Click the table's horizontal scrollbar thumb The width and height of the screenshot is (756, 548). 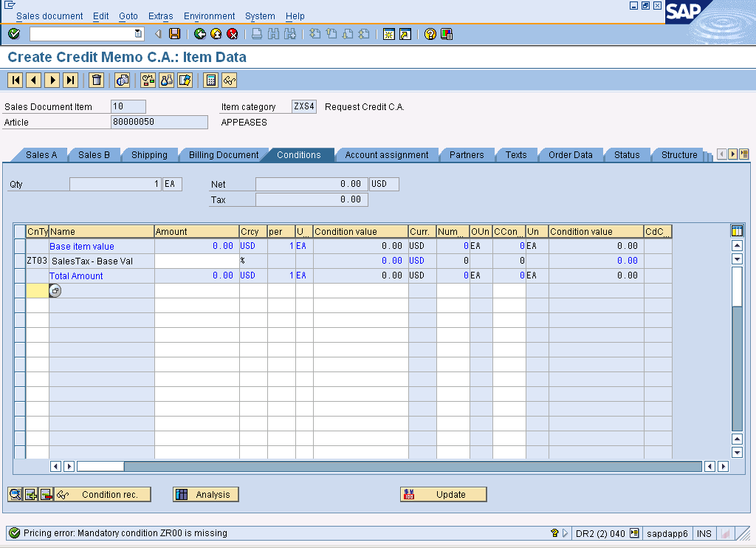coord(100,466)
